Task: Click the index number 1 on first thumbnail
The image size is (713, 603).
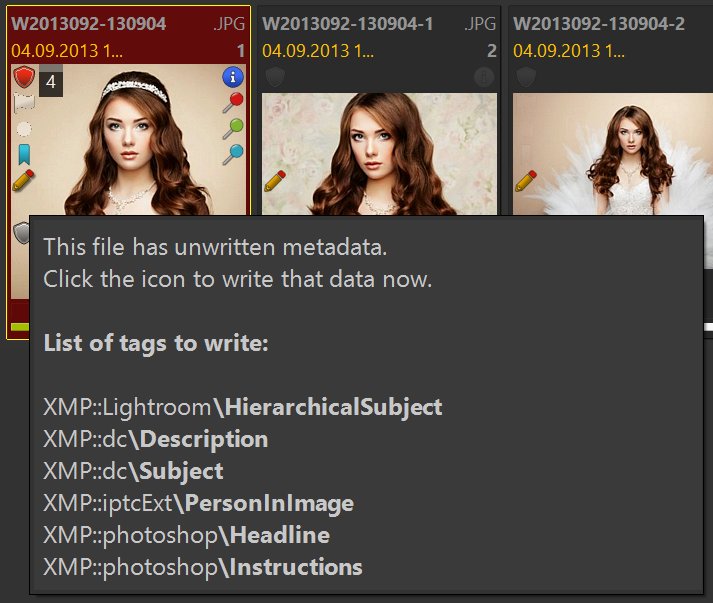Action: [241, 50]
